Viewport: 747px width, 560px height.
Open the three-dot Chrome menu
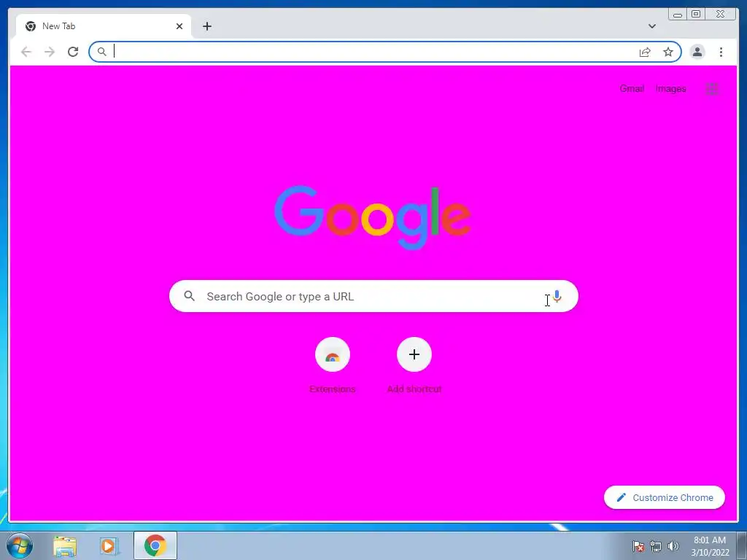click(x=721, y=52)
